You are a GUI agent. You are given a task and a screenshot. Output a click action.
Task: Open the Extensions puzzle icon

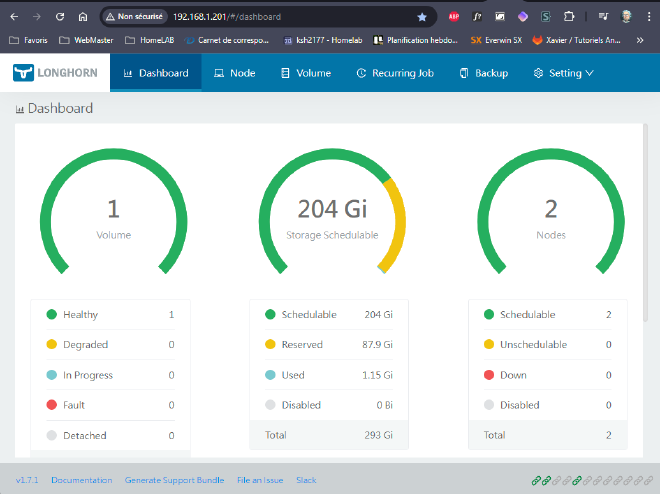(x=569, y=17)
